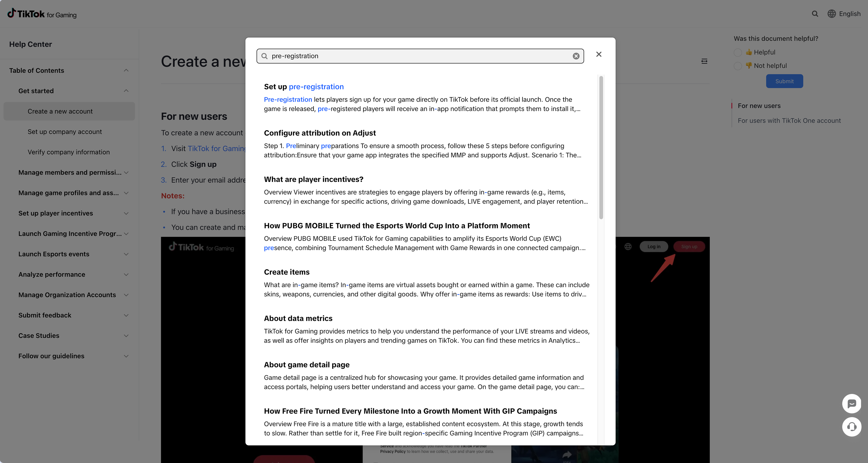Jump to For new users section
The image size is (868, 463).
click(x=759, y=106)
